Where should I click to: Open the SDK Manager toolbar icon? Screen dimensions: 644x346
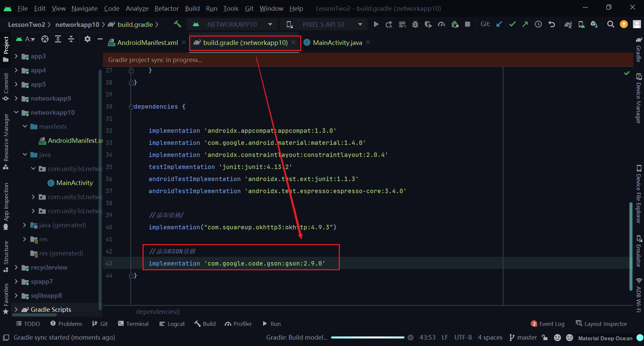[594, 24]
